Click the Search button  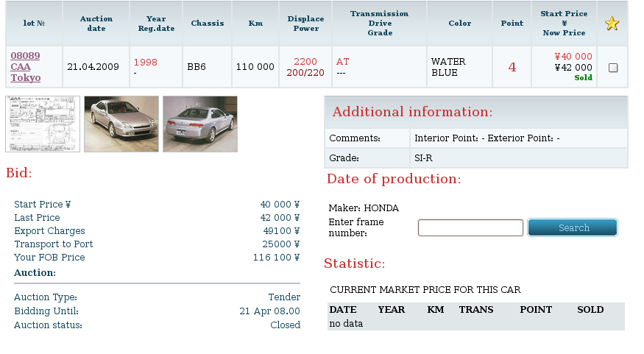573,227
